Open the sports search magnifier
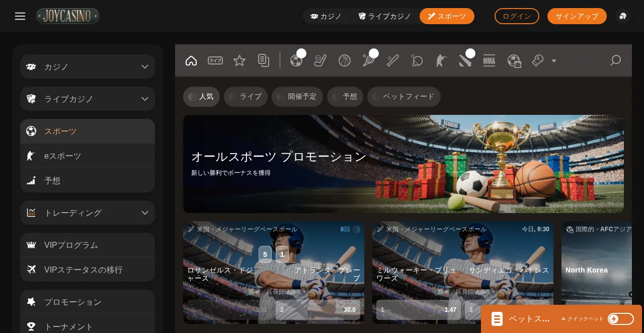The height and width of the screenshot is (333, 644). click(x=615, y=60)
